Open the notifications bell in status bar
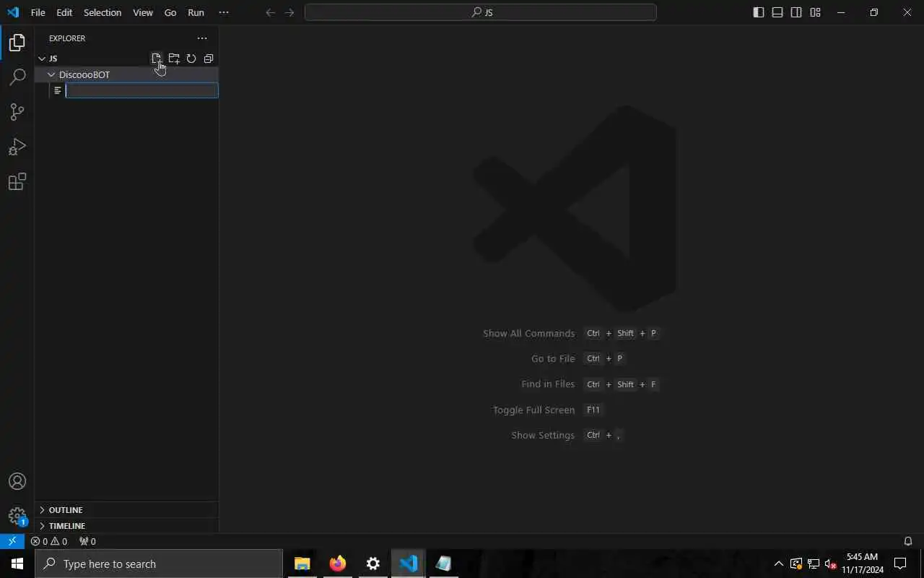Screen dimensions: 924x578 click(x=908, y=541)
